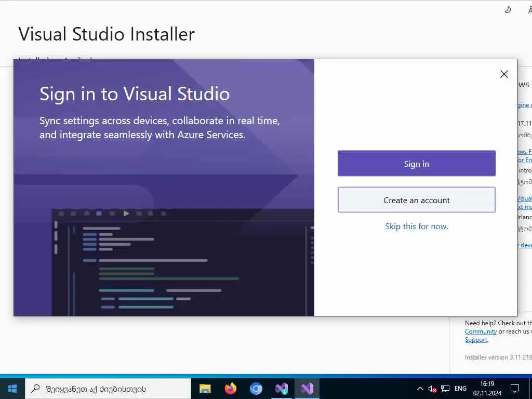Click the ENG input language indicator
The height and width of the screenshot is (399, 532).
(x=460, y=389)
